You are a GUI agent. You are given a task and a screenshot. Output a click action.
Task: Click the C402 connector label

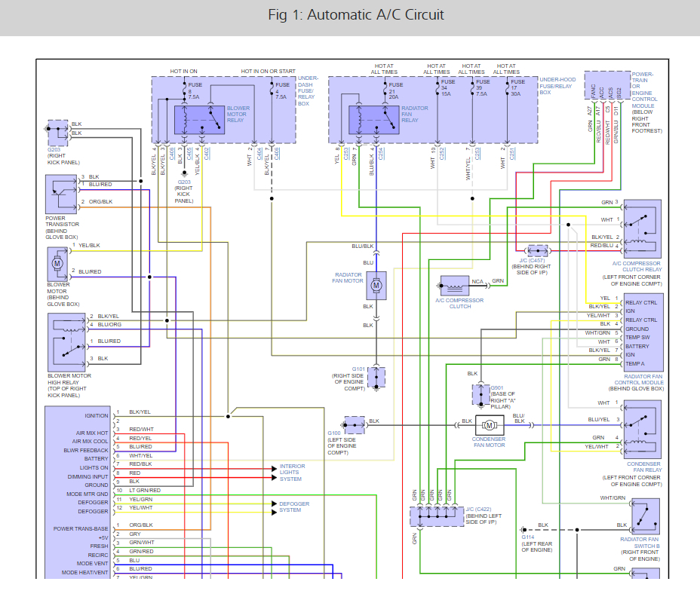click(207, 154)
